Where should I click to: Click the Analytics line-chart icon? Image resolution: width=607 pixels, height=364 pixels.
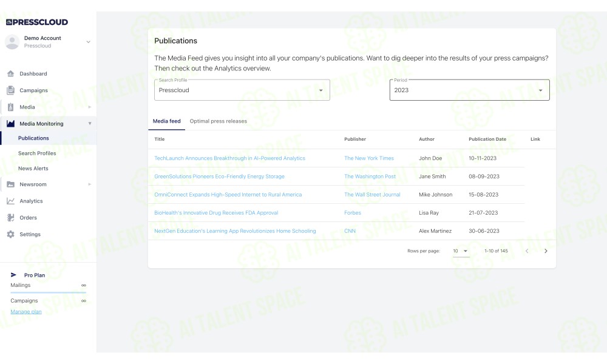pos(10,201)
